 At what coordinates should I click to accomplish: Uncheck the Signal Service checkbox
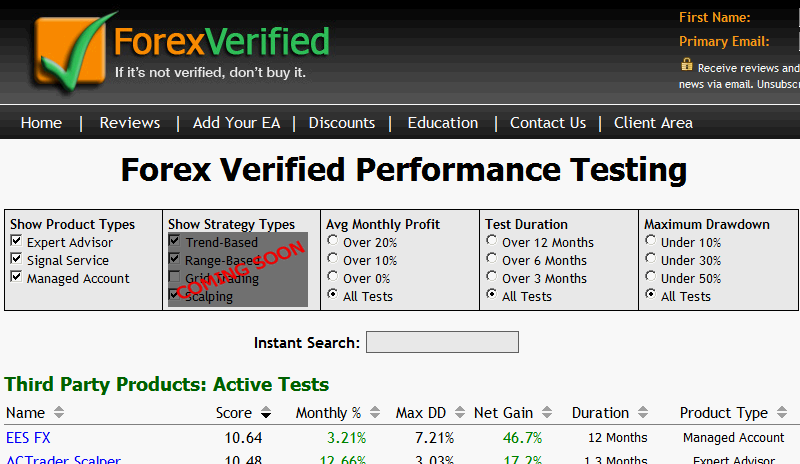(x=16, y=258)
